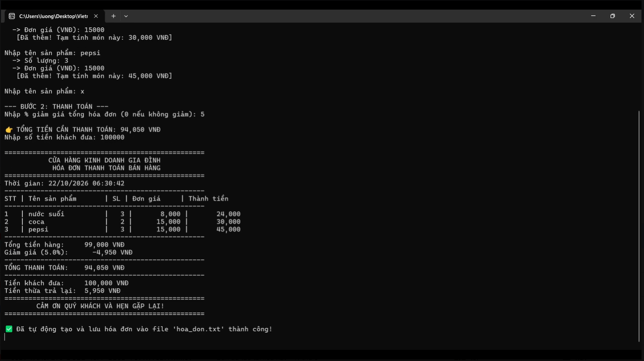Click text 'Nhập tên sản phẩm: pepsi'
Image resolution: width=644 pixels, height=361 pixels.
[x=53, y=53]
